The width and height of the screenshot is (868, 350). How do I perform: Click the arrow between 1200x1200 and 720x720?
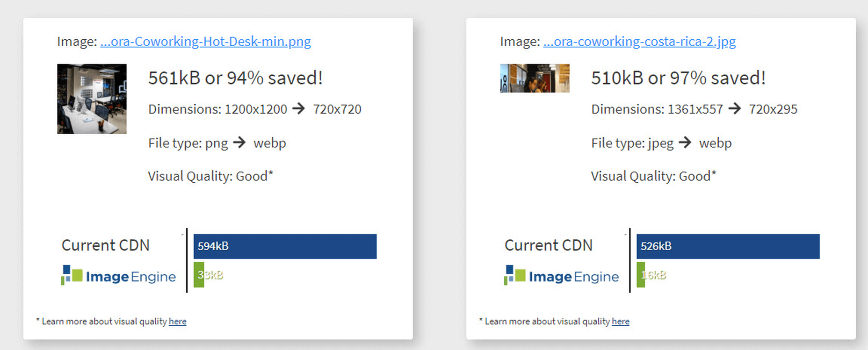click(x=298, y=109)
